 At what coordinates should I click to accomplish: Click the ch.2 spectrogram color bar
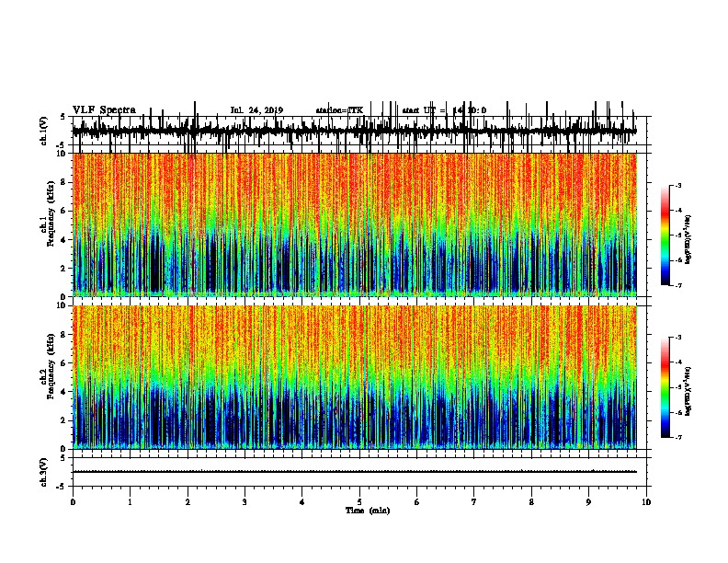click(x=665, y=387)
